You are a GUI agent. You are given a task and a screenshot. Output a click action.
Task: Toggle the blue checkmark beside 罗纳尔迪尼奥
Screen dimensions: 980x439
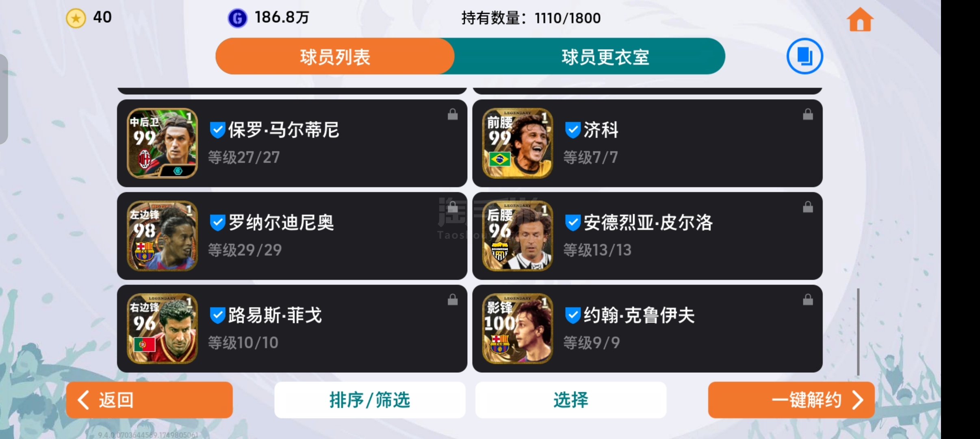(x=217, y=223)
